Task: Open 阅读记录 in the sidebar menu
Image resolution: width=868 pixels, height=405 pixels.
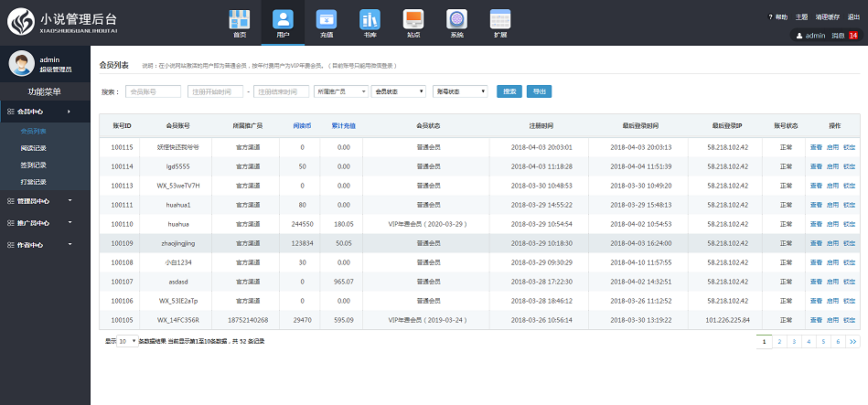Action: click(33, 148)
